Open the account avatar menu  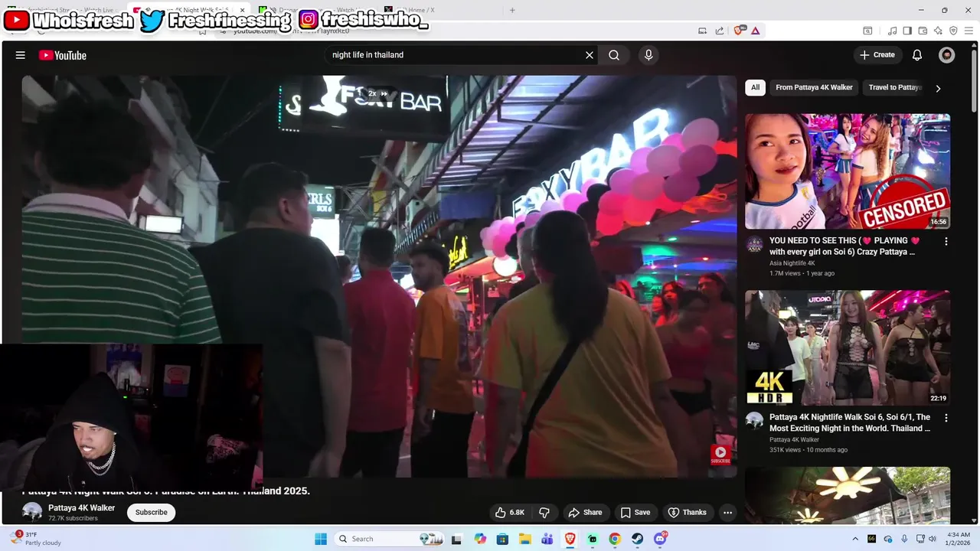point(947,55)
